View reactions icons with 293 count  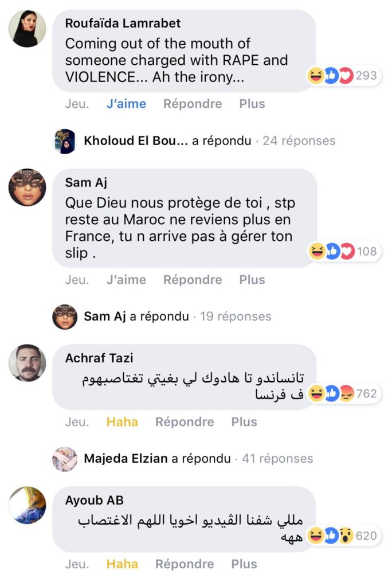(343, 76)
